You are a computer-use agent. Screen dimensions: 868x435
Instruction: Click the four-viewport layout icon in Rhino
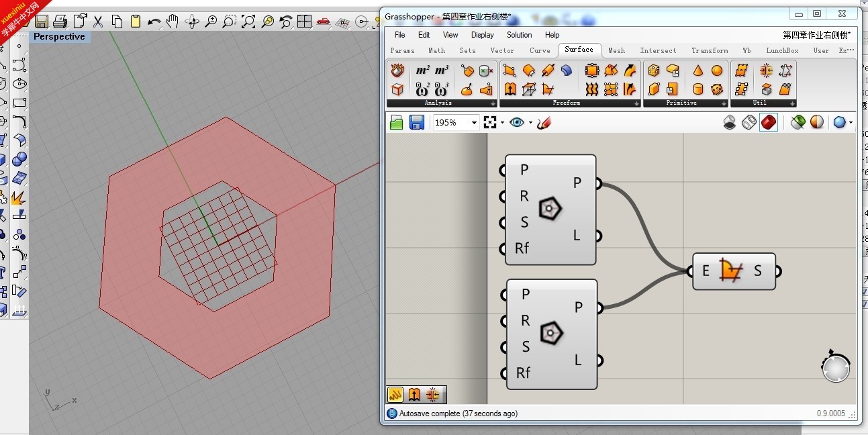coord(304,21)
